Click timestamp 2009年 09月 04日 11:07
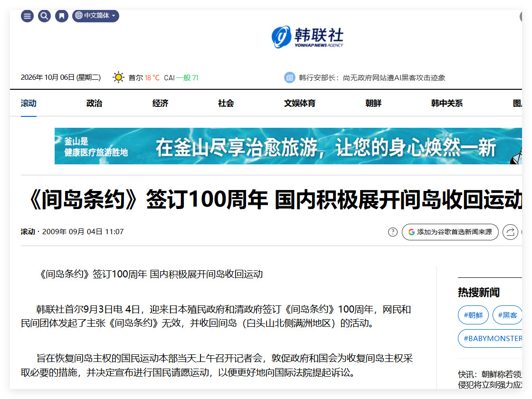 tap(83, 232)
